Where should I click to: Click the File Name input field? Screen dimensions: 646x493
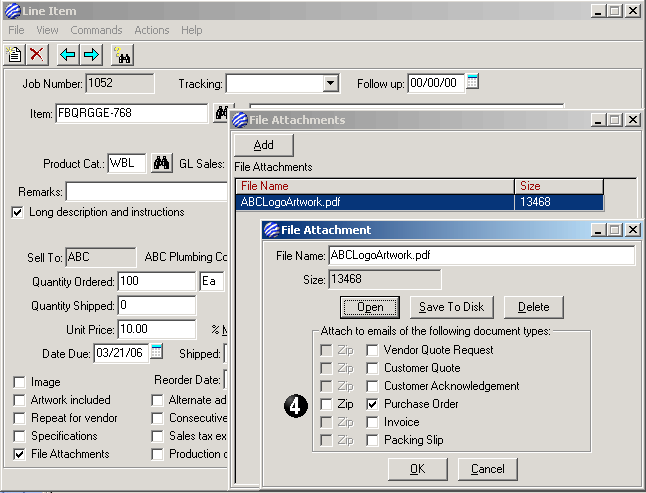click(x=481, y=255)
